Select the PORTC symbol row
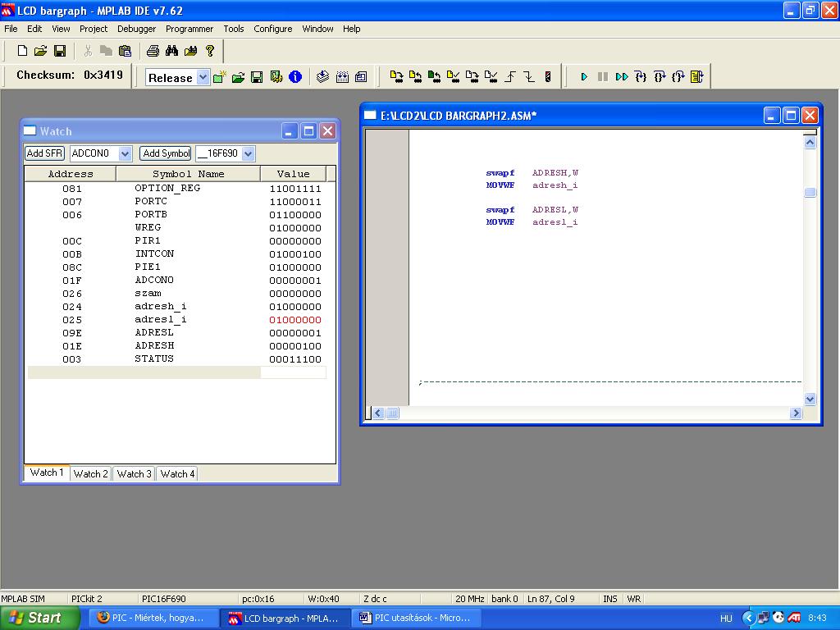Screen dimensions: 840x630 [x=177, y=202]
